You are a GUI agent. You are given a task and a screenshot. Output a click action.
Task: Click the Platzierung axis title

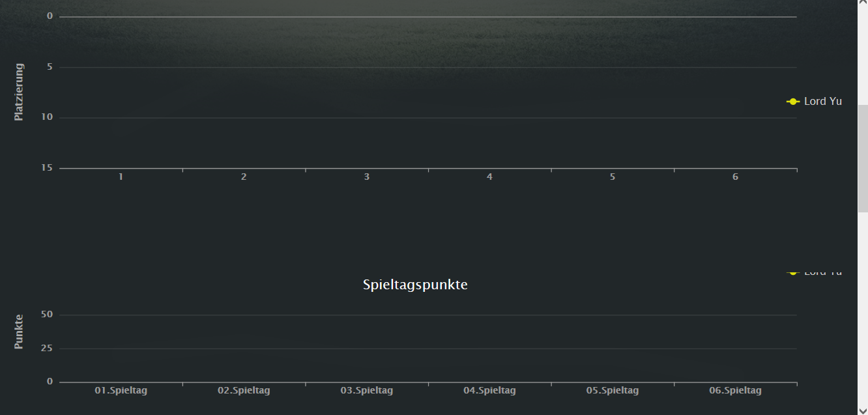click(x=19, y=92)
